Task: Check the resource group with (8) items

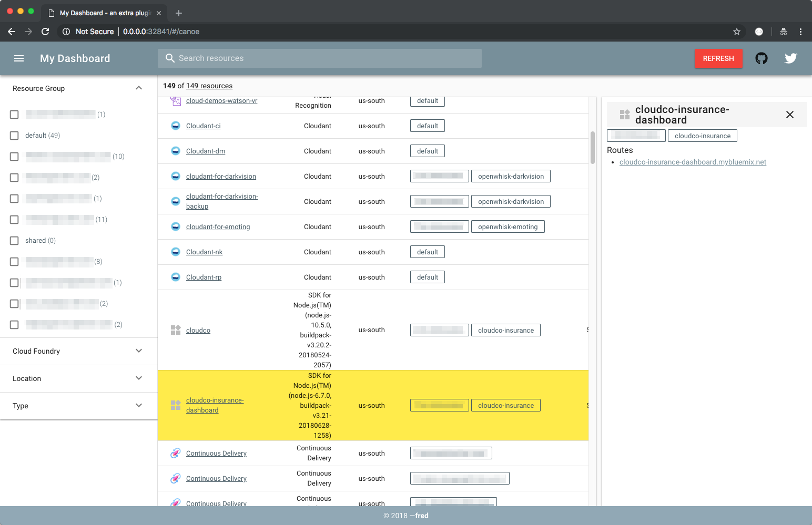Action: click(14, 262)
